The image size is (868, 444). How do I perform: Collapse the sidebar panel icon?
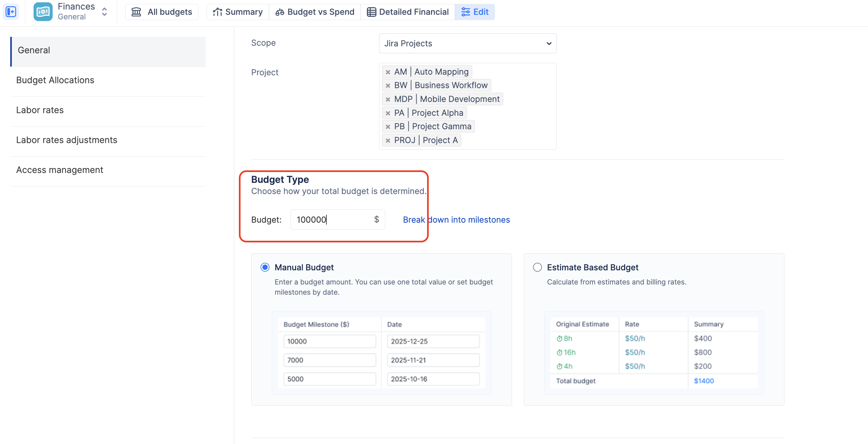pos(11,12)
